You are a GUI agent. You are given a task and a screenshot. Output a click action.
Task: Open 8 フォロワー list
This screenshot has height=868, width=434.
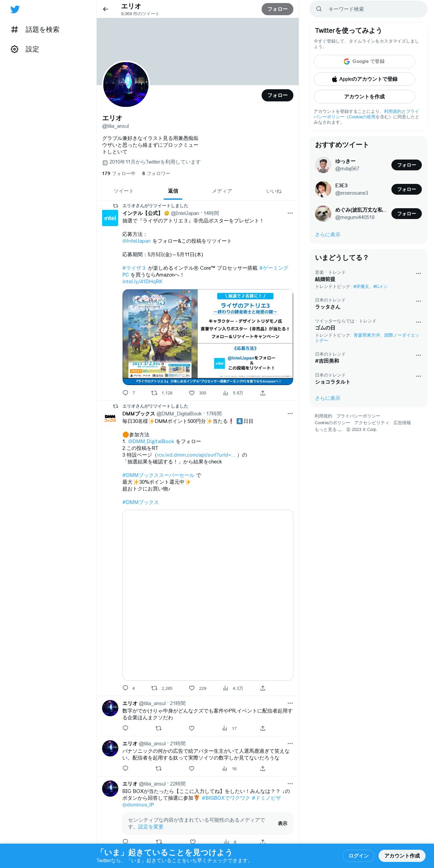pyautogui.click(x=156, y=173)
